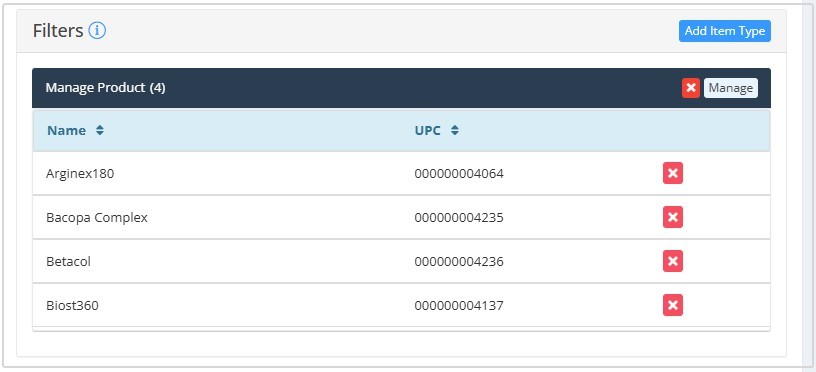Delete the Arginex180 product row
The width and height of the screenshot is (816, 372).
tap(672, 173)
